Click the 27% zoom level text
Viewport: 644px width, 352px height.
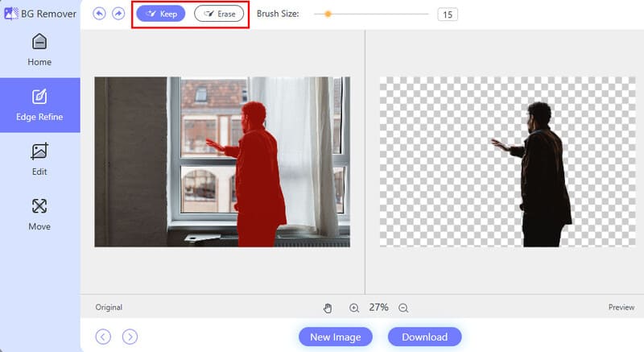click(x=378, y=307)
